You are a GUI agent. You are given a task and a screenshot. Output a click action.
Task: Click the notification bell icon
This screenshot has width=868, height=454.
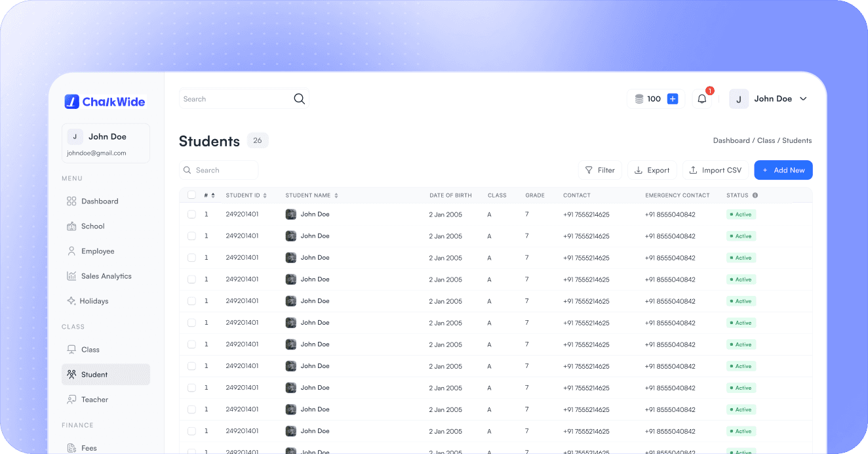701,99
